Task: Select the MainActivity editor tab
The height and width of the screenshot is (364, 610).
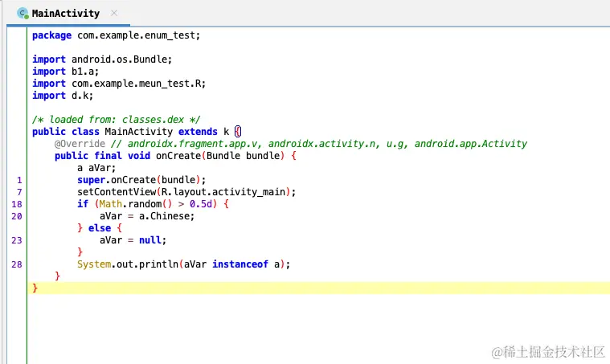Action: tap(68, 13)
